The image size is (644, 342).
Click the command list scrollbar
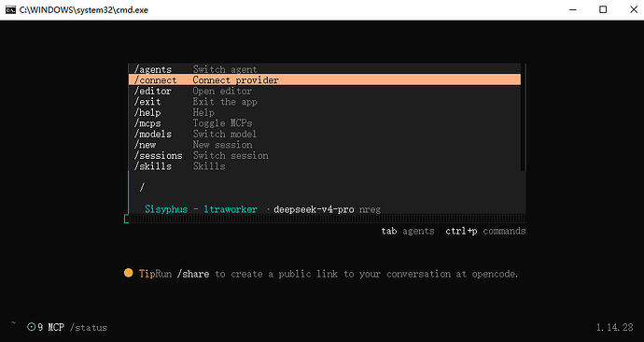524,117
